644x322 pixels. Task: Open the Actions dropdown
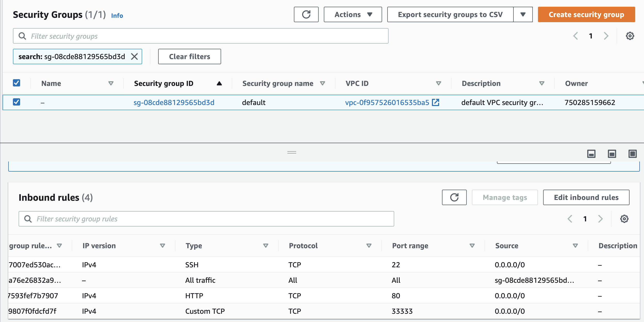[x=352, y=14]
